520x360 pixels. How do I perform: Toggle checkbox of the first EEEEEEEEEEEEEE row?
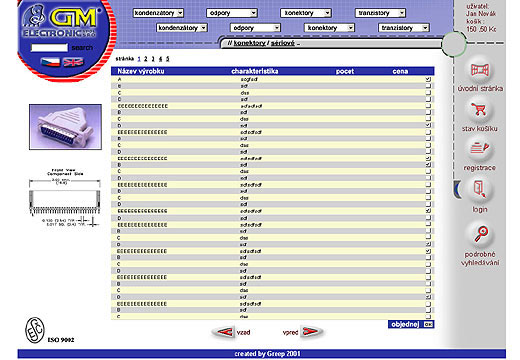click(x=428, y=106)
